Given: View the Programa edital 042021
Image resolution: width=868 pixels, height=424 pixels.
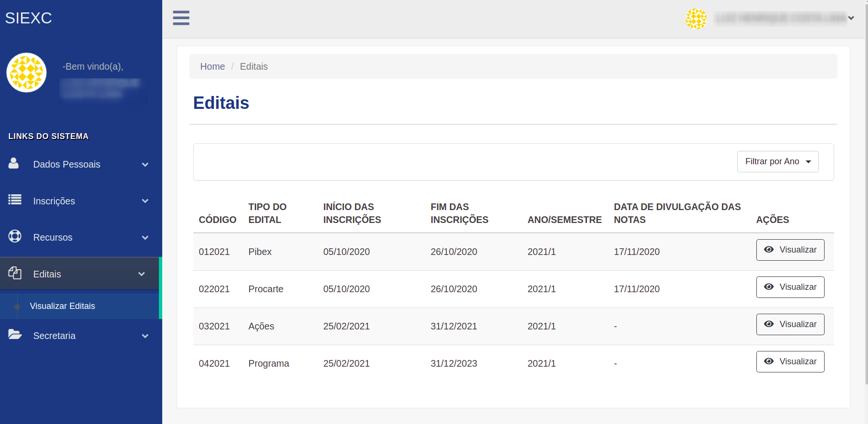Looking at the screenshot, I should coord(790,361).
